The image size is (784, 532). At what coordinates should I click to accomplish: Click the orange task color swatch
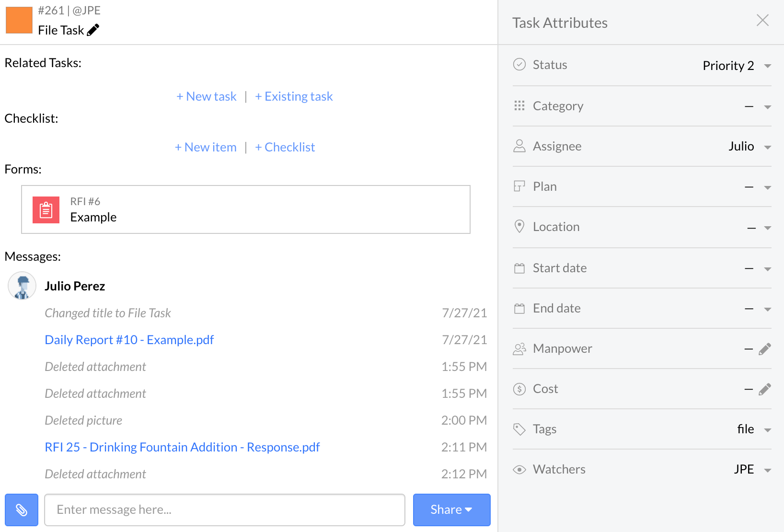click(x=19, y=20)
